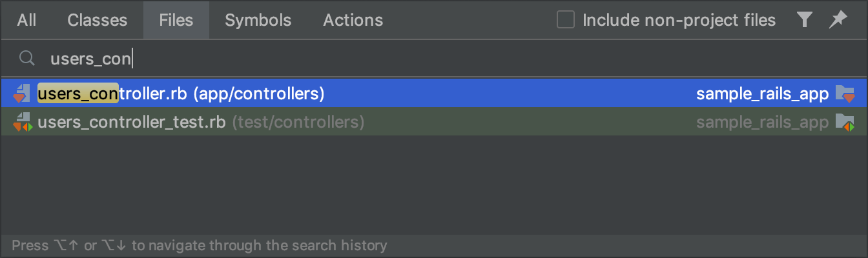The width and height of the screenshot is (868, 258).
Task: Click the filter funnel icon
Action: 804,20
